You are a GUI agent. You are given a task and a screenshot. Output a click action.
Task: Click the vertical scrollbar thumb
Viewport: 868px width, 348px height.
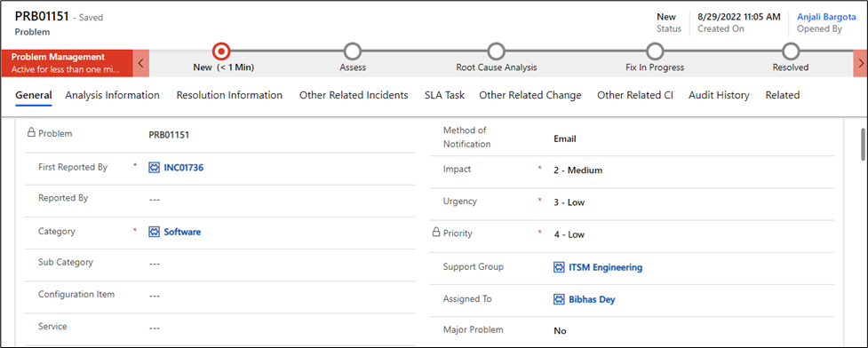coord(862,144)
